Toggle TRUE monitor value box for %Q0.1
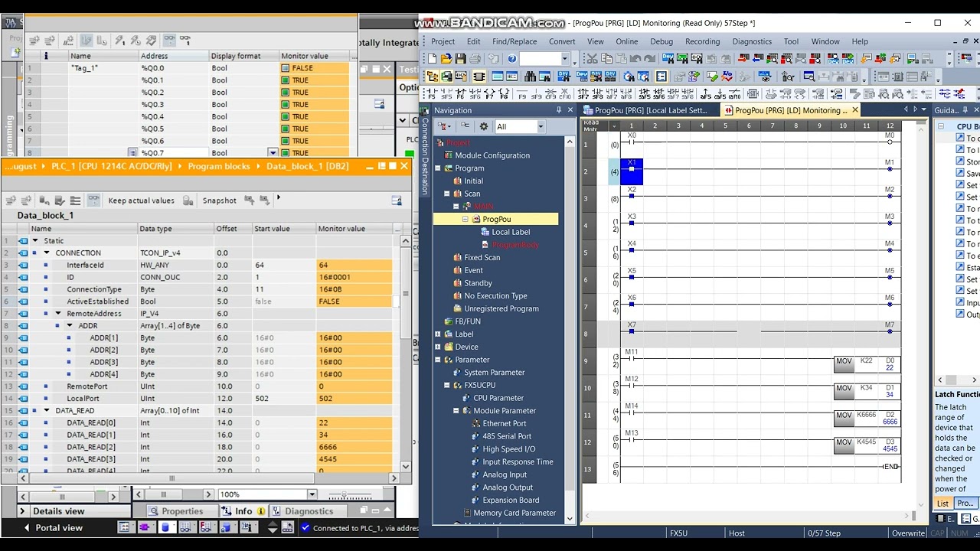This screenshot has height=551, width=980. pyautogui.click(x=286, y=80)
